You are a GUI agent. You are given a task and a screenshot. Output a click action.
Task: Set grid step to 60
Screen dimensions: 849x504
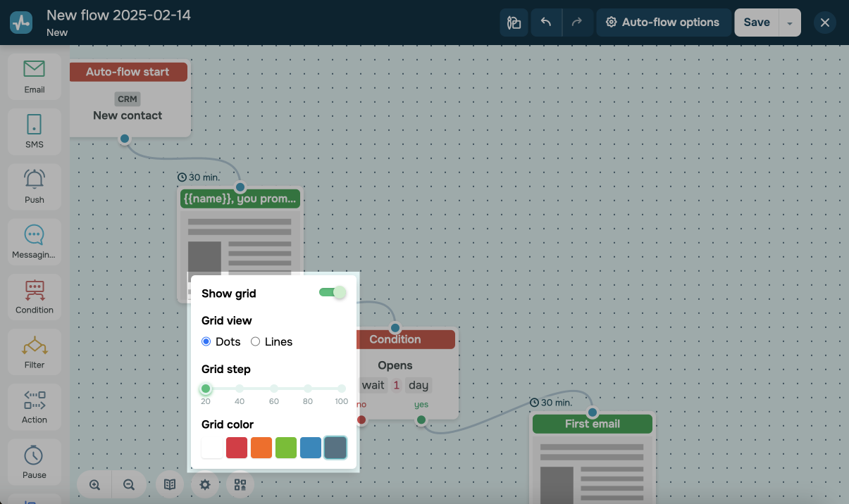274,389
